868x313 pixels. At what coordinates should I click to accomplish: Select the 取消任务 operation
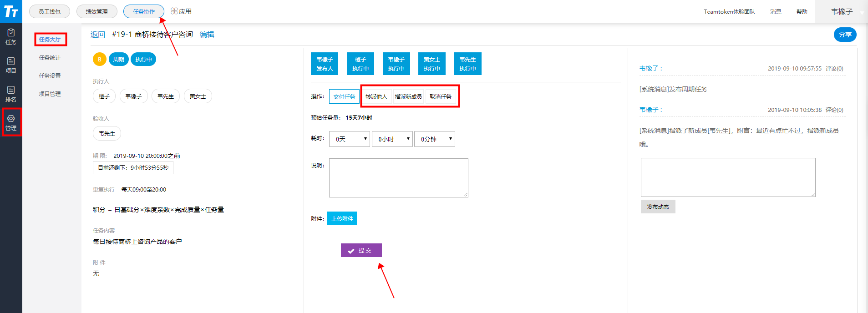[441, 96]
